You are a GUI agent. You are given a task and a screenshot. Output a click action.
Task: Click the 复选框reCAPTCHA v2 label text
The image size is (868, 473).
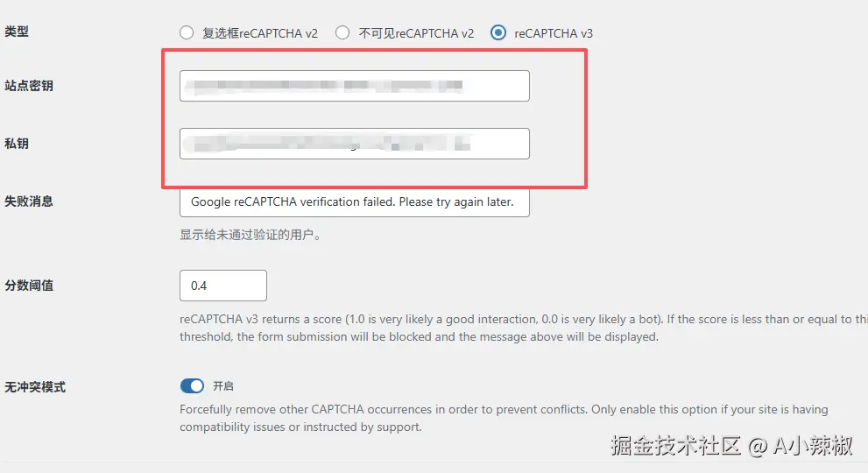pyautogui.click(x=260, y=33)
